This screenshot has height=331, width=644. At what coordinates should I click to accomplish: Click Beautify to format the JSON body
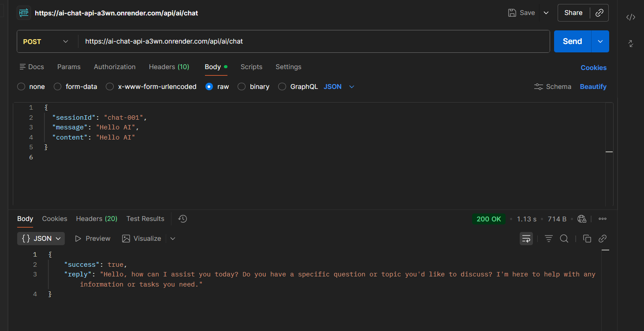pyautogui.click(x=593, y=87)
